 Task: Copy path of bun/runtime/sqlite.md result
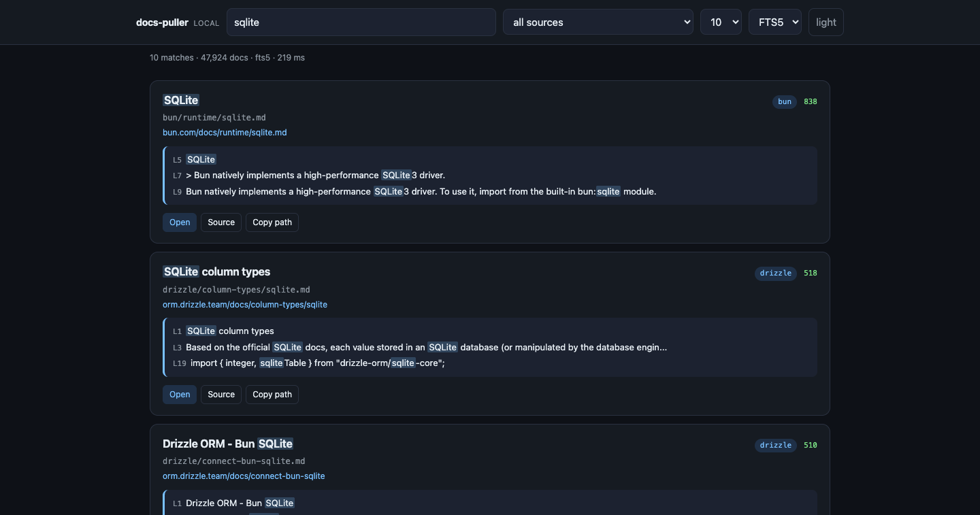point(272,222)
